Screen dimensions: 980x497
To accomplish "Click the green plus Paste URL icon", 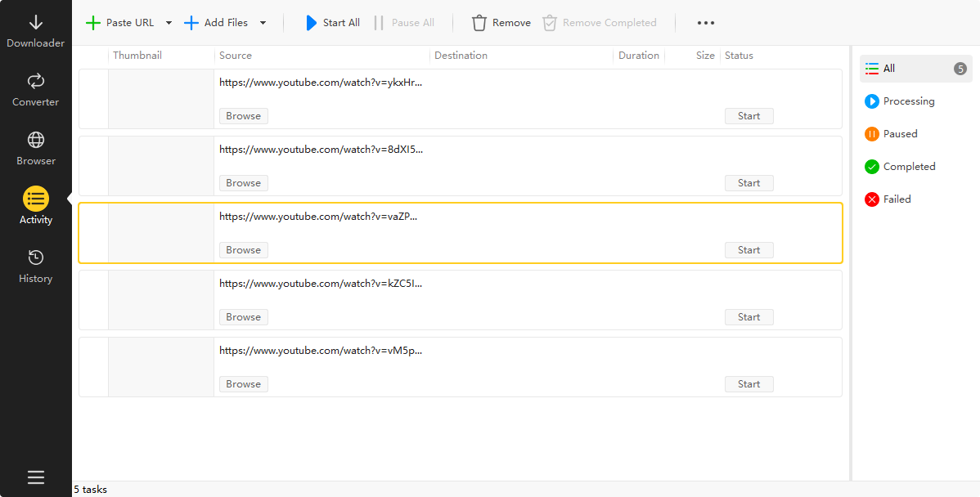I will (x=94, y=23).
